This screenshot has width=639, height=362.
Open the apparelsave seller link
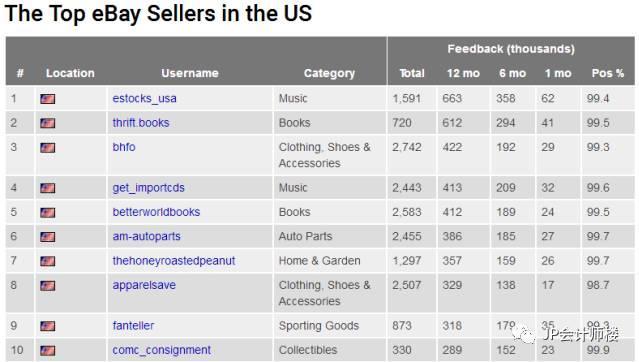(x=144, y=285)
